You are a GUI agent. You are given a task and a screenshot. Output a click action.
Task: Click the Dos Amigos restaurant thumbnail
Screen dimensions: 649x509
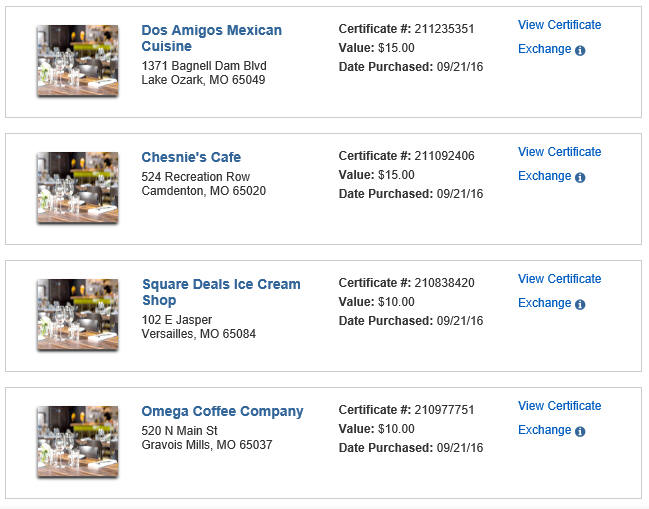[x=78, y=61]
